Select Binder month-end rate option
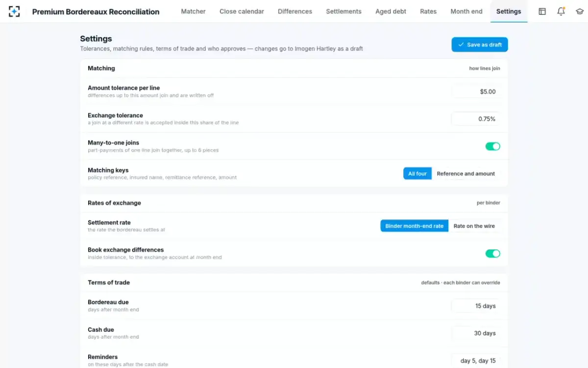Image resolution: width=588 pixels, height=368 pixels. (x=414, y=226)
